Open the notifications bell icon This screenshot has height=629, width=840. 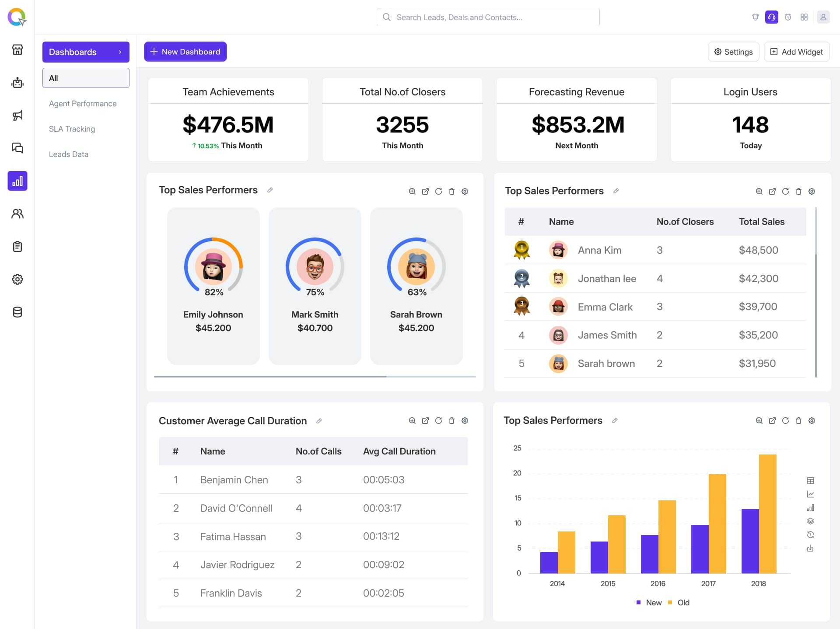pos(755,17)
